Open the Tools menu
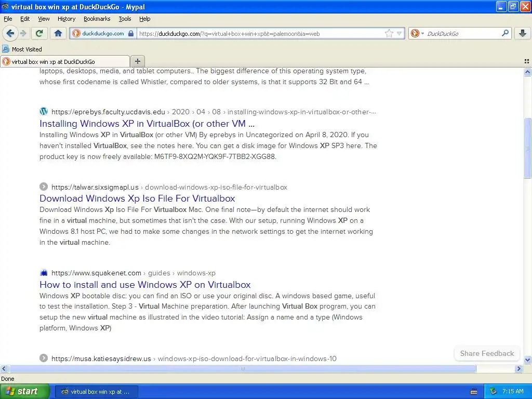Screen dimensions: 532x399 [125, 19]
